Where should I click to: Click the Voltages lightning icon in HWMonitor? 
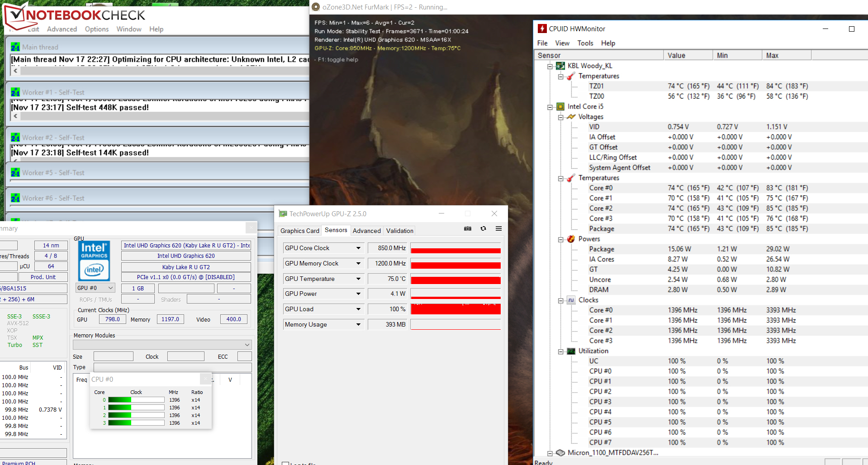tap(571, 117)
